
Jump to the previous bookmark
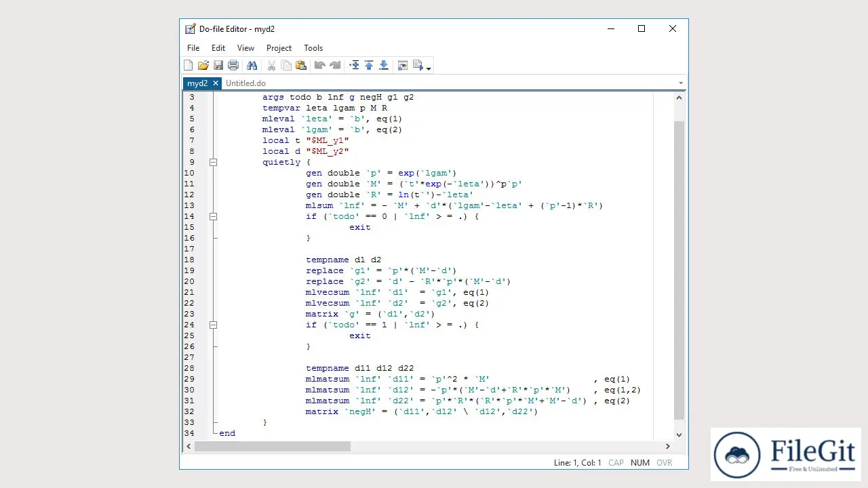click(369, 65)
